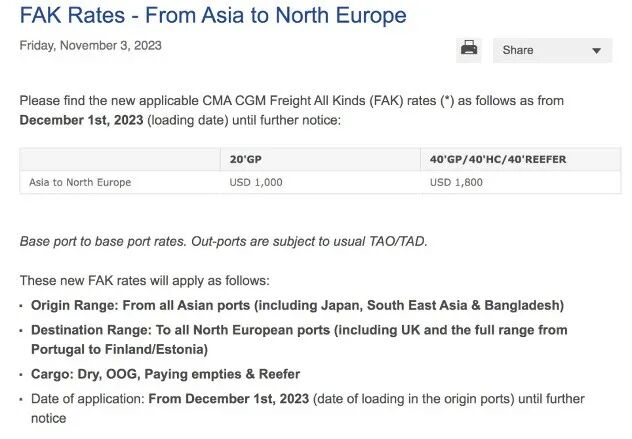Click the Share dropdown arrow
Image resolution: width=632 pixels, height=439 pixels.
tap(596, 51)
